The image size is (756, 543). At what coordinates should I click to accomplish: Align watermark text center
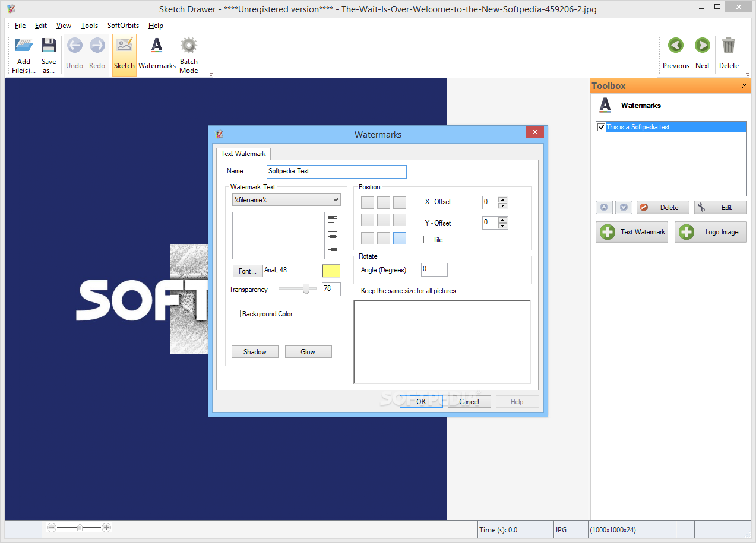pyautogui.click(x=333, y=235)
